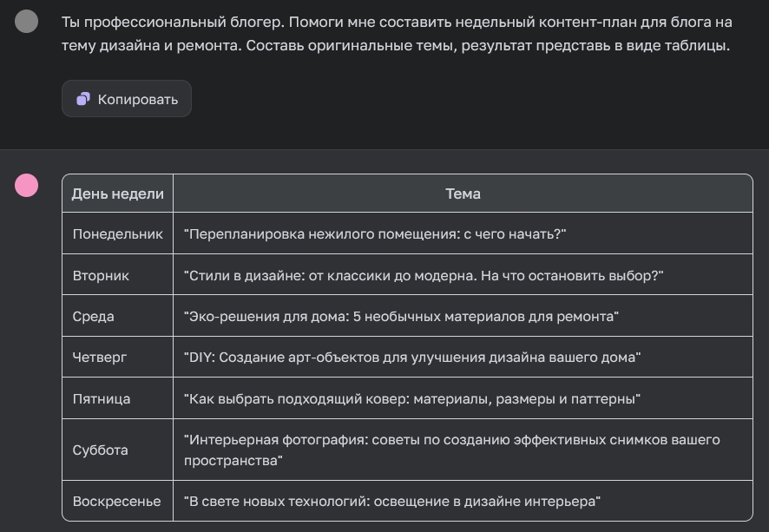Click the gray user avatar circle
This screenshot has height=532, width=769.
[x=28, y=21]
